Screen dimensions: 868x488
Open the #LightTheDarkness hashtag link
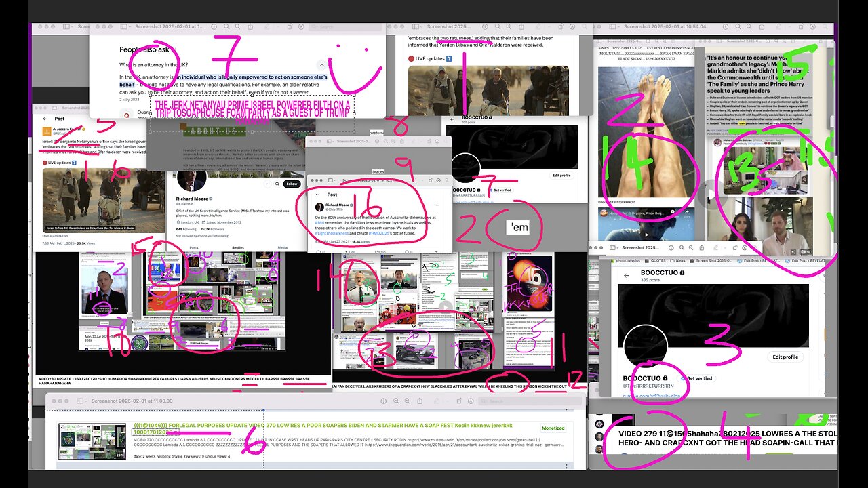point(332,233)
